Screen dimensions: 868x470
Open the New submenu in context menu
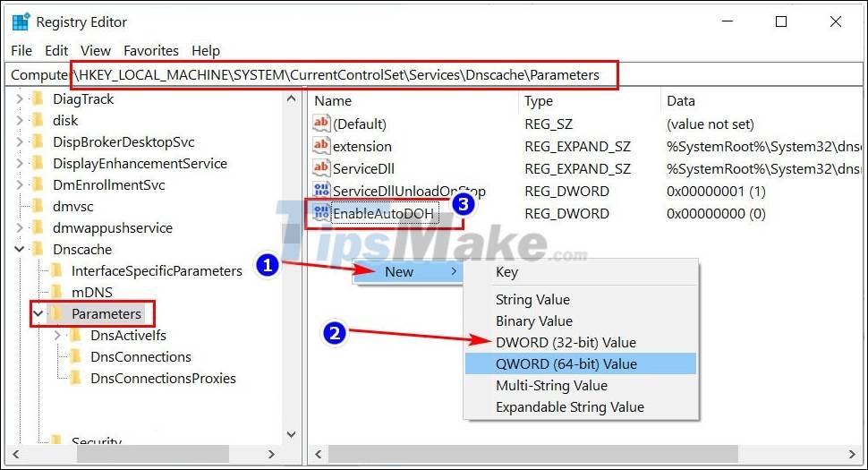click(408, 272)
